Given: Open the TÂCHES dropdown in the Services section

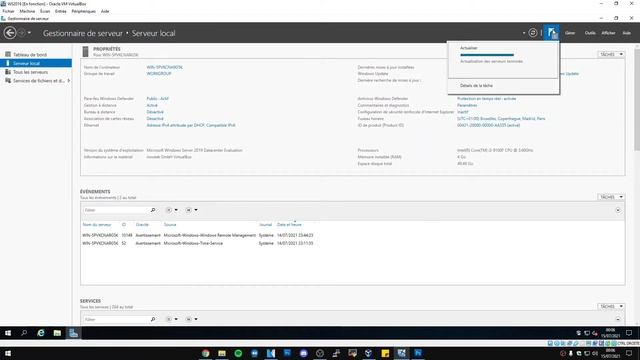Looking at the screenshot, I should pos(611,306).
